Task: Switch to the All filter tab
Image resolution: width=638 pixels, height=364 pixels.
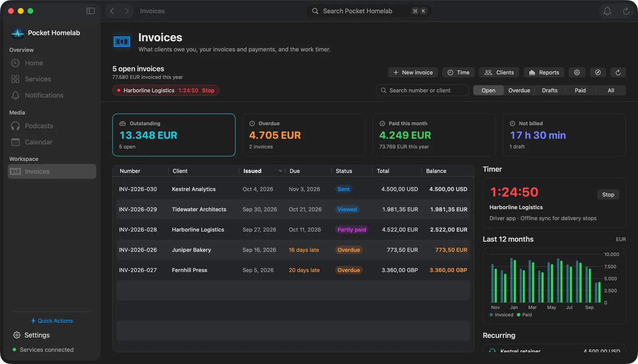Action: (x=611, y=91)
